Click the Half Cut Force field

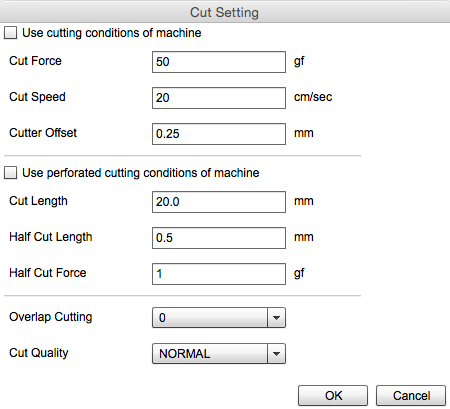[219, 274]
